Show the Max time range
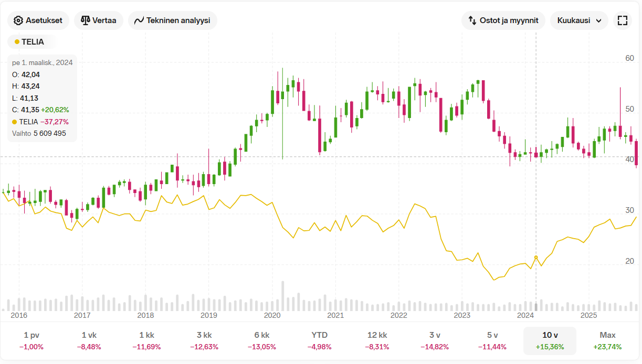Image resolution: width=642 pixels, height=364 pixels. click(607, 340)
